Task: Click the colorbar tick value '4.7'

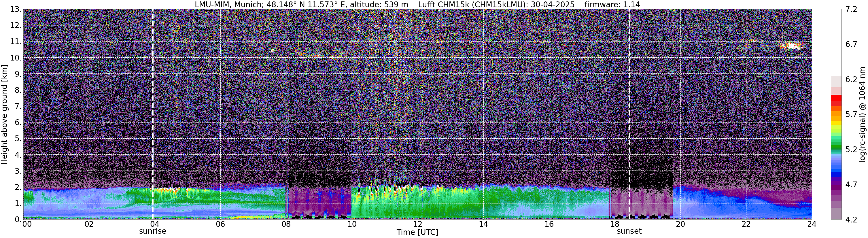Action: 851,185
